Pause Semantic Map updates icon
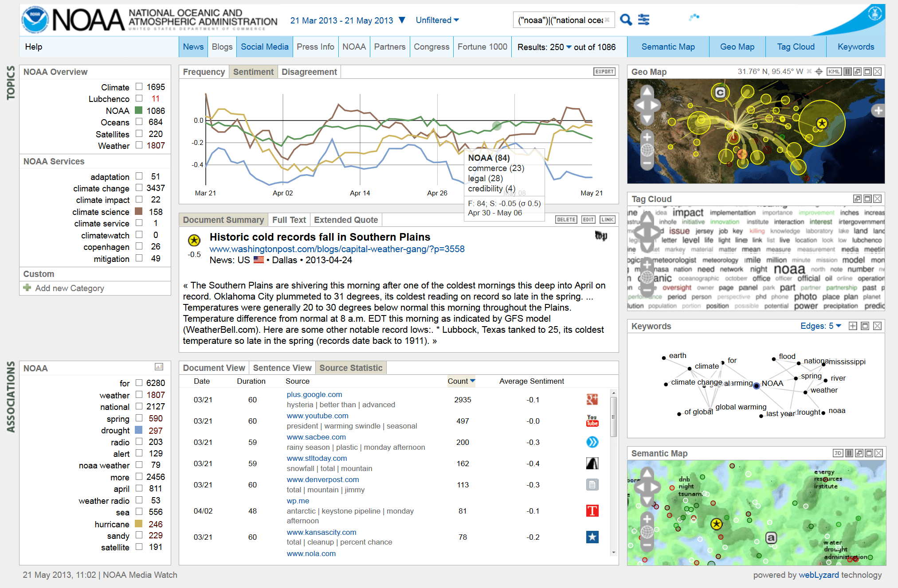 849,453
